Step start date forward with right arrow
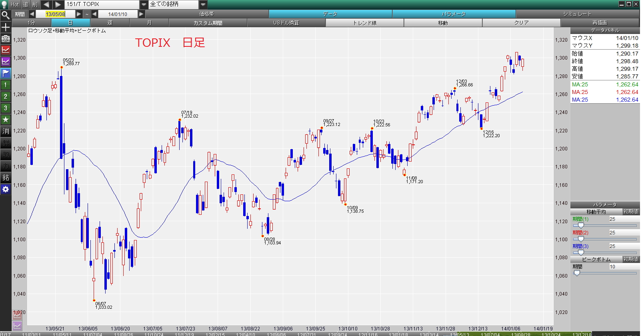The width and height of the screenshot is (644, 336). click(79, 14)
